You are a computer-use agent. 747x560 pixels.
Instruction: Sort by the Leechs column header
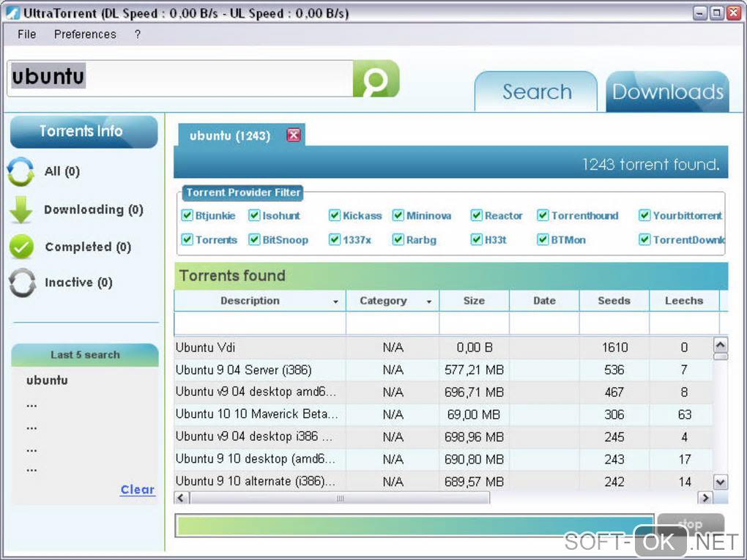point(684,300)
